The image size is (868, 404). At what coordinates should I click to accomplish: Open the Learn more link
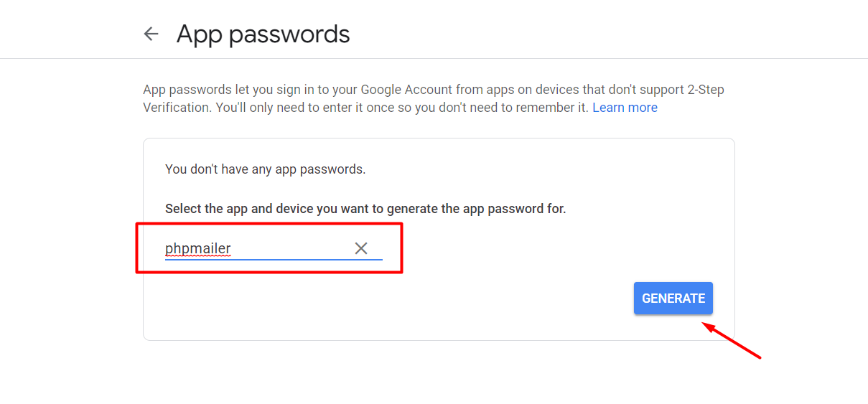point(625,108)
